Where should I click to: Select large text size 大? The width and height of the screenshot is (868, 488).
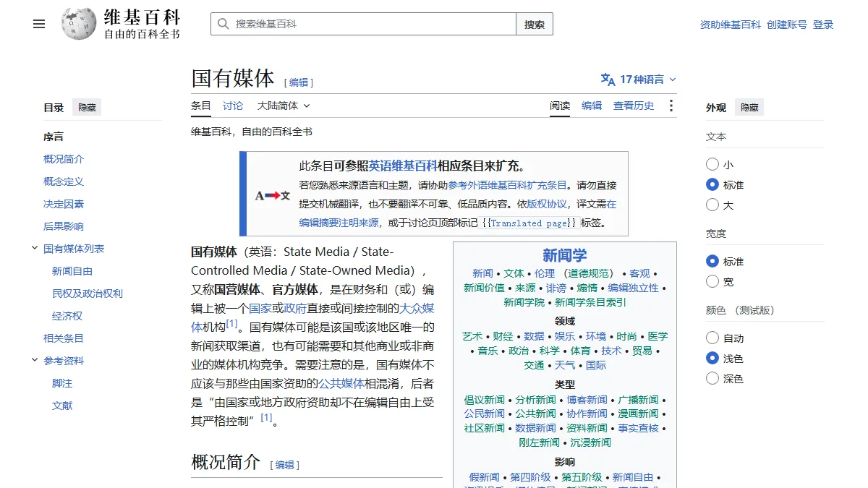[x=712, y=205]
